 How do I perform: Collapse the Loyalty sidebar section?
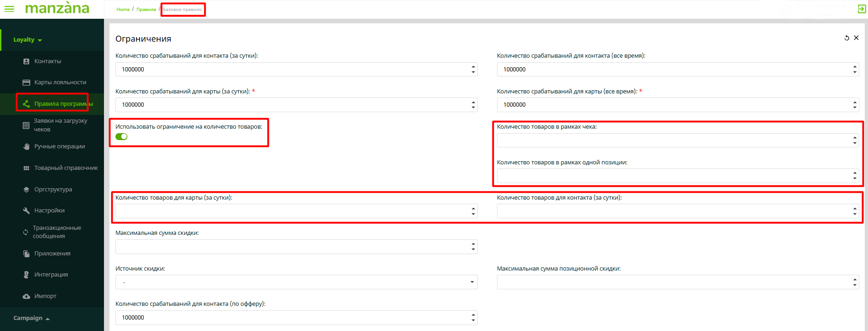[x=27, y=40]
